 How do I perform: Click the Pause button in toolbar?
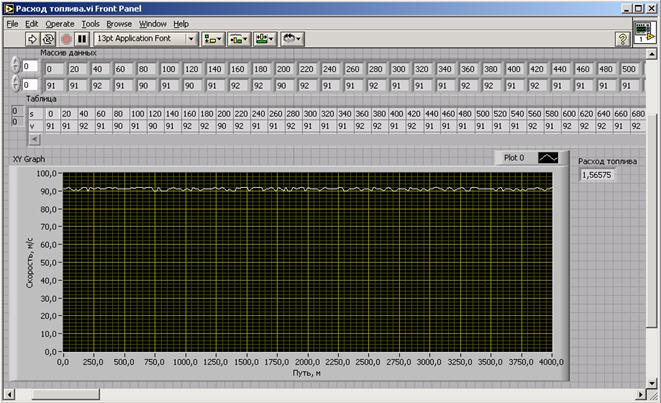(82, 38)
